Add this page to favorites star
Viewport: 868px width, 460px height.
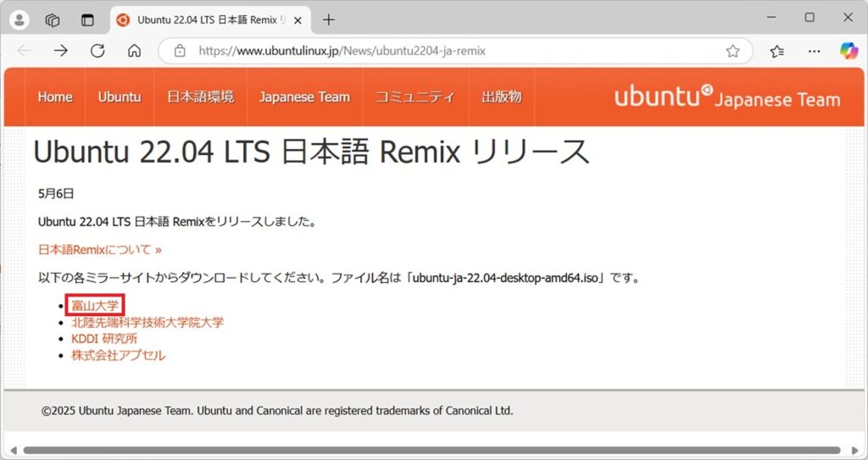(x=733, y=51)
